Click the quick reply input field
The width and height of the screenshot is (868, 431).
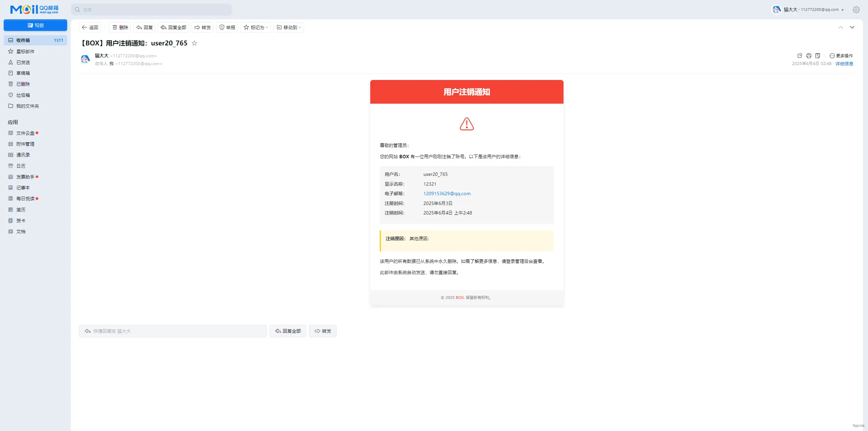pyautogui.click(x=173, y=331)
